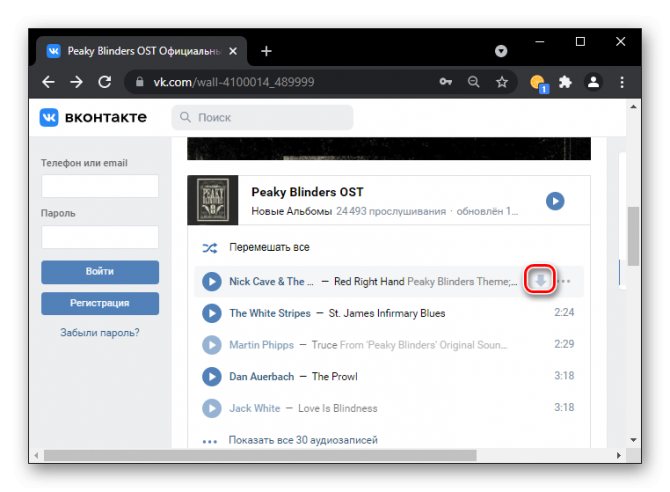Open more options for Red Right Hand

coord(564,281)
